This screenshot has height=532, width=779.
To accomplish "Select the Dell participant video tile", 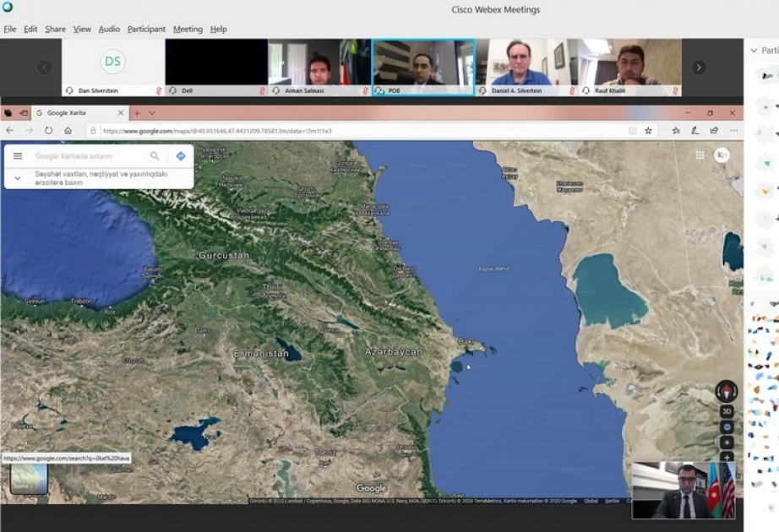I will click(216, 67).
